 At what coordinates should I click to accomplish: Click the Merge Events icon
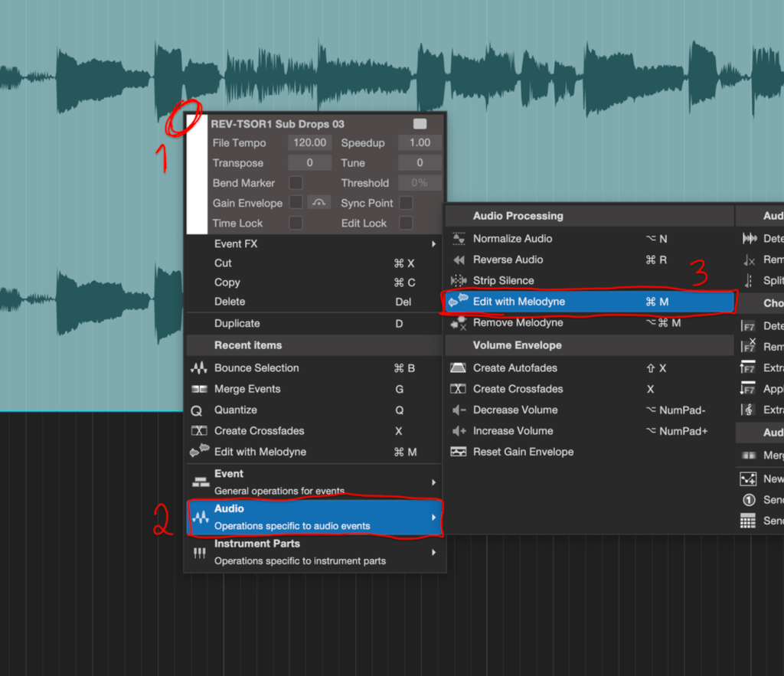199,389
